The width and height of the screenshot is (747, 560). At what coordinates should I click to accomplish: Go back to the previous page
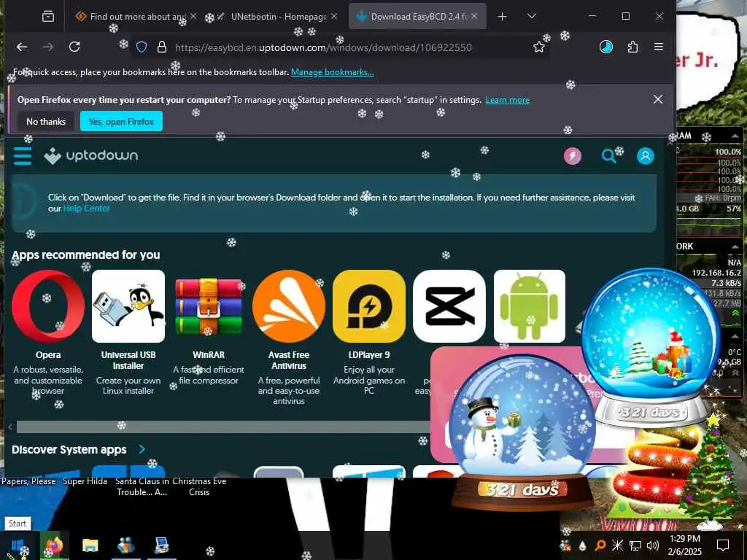pos(22,47)
